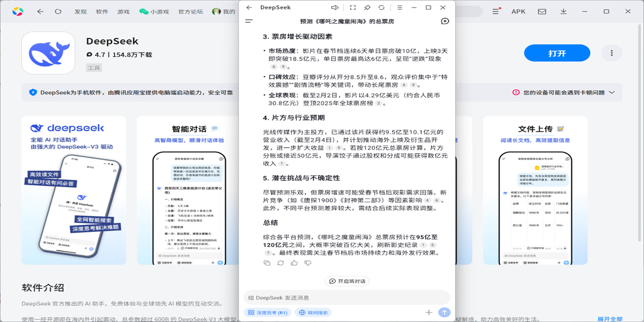644x322 pixels.
Task: Regenerate the response with the refresh icon
Action: [x=280, y=263]
